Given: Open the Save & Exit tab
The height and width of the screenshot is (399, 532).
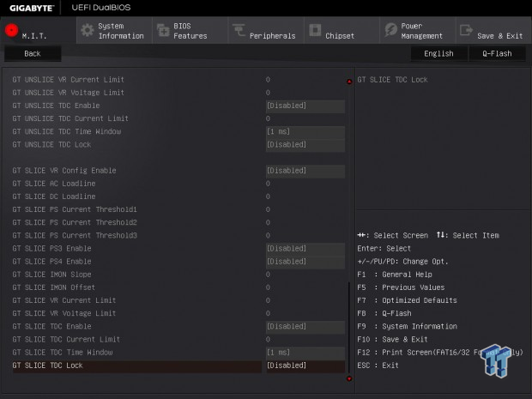Looking at the screenshot, I should [493, 31].
